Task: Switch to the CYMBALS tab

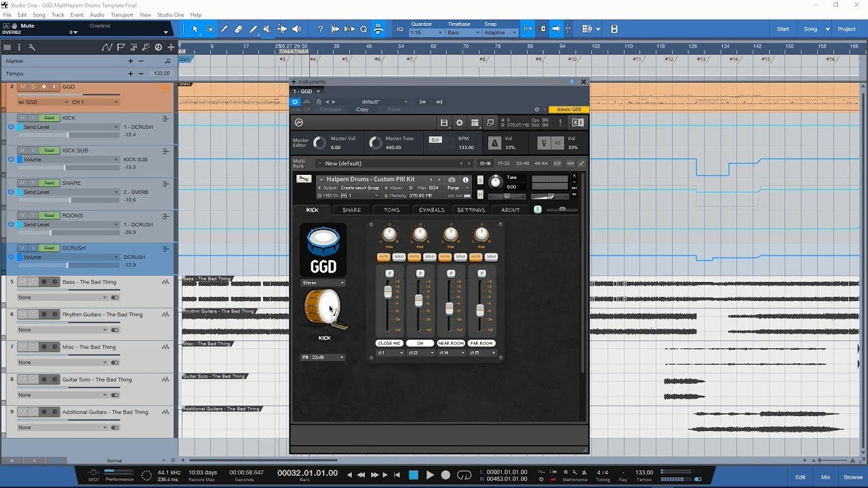Action: click(431, 210)
